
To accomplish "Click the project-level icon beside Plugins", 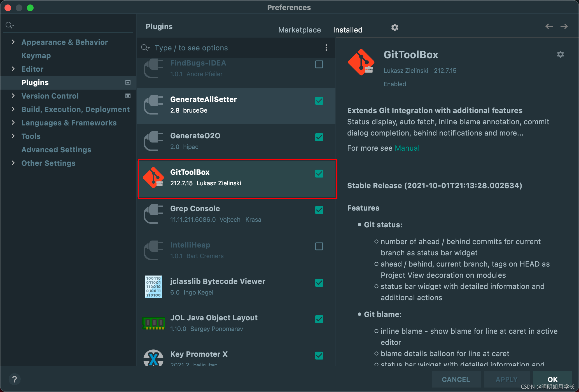I will click(128, 82).
